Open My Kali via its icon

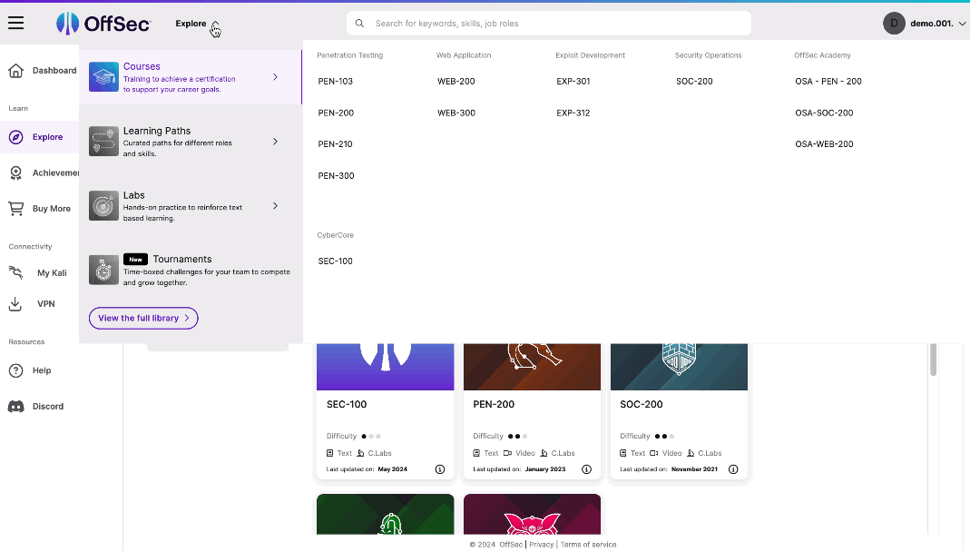tap(16, 271)
